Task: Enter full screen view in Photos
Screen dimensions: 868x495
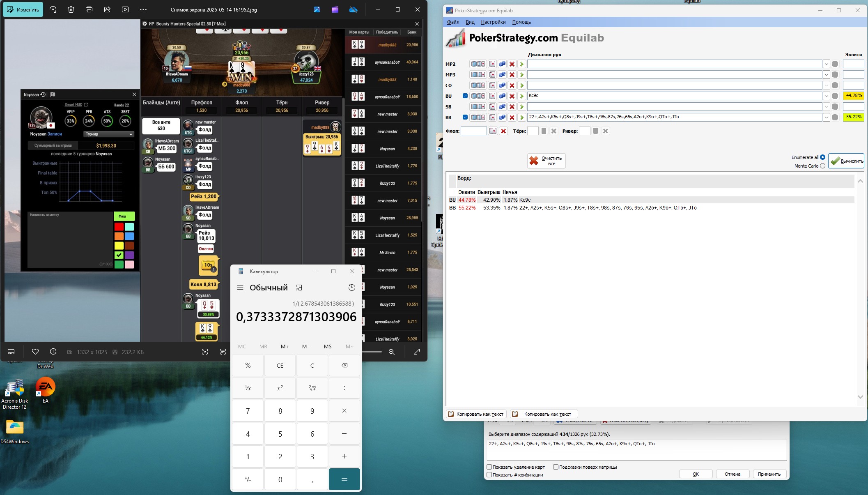Action: point(416,352)
